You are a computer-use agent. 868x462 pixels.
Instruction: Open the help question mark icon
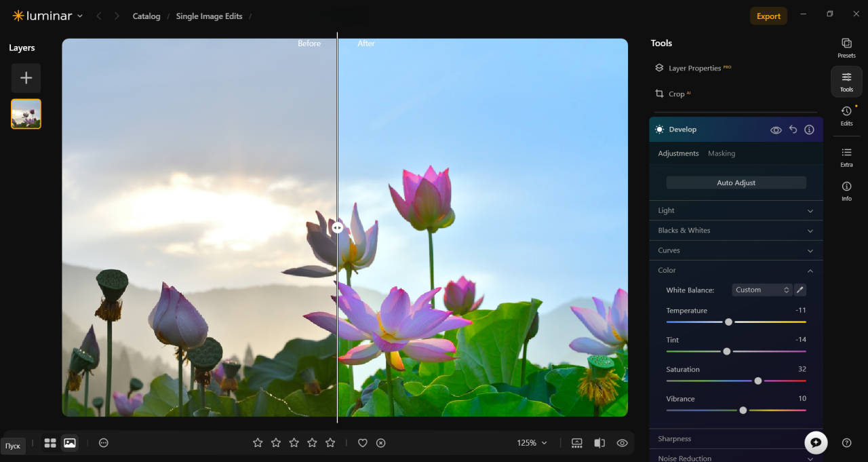846,443
